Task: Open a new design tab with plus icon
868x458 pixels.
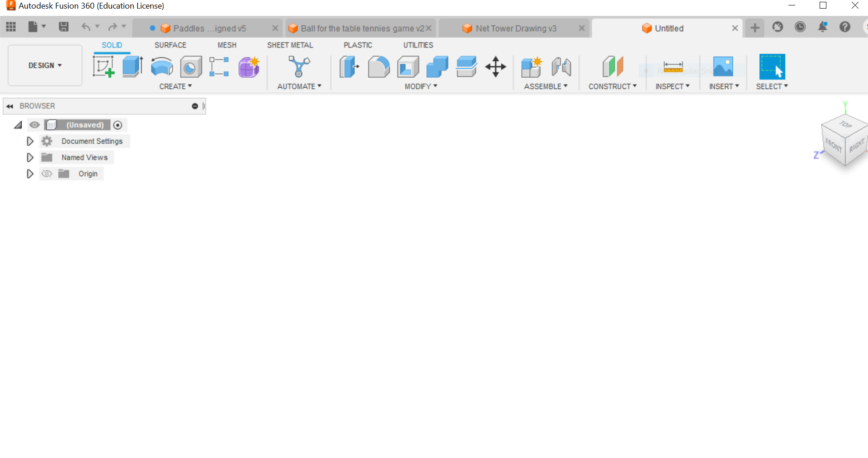Action: click(755, 28)
